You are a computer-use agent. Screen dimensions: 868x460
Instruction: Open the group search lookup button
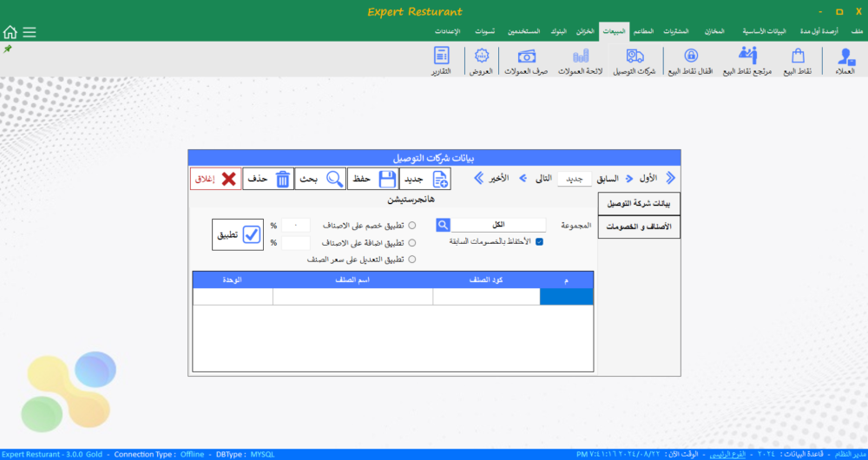coord(443,225)
